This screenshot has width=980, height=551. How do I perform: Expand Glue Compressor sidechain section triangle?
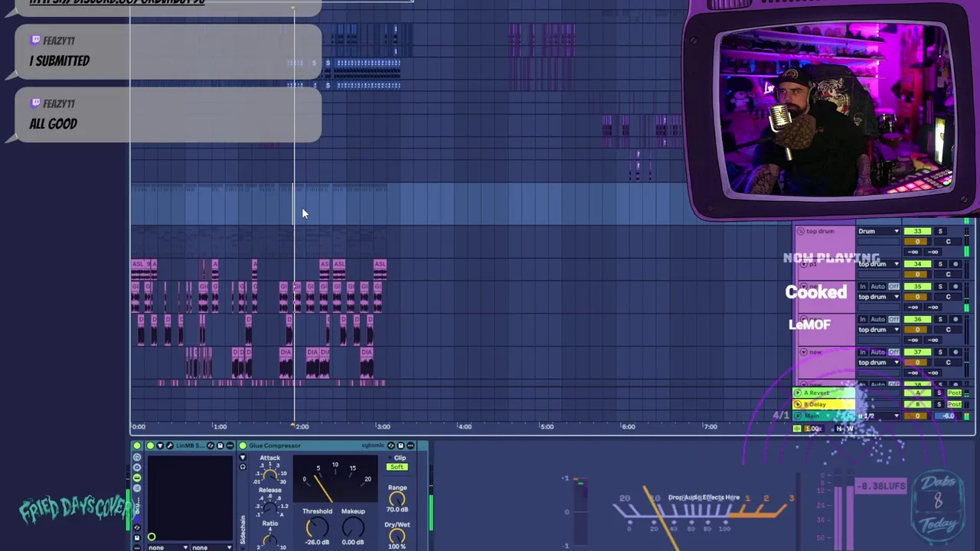click(243, 457)
